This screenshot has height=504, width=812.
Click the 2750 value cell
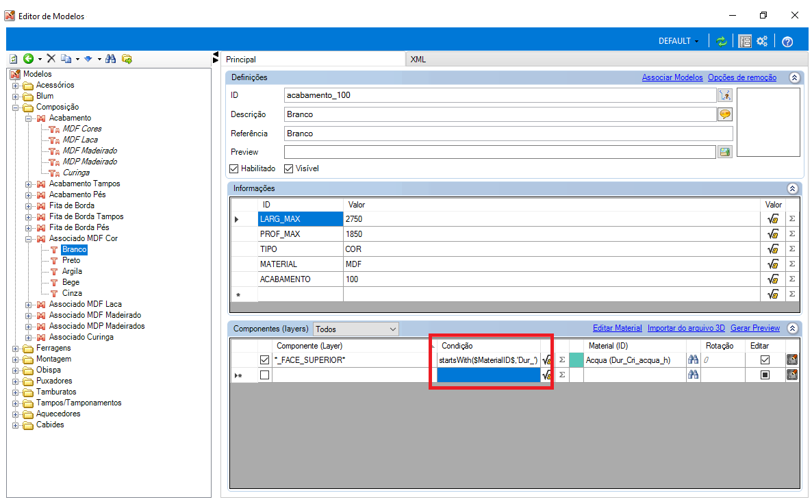tap(552, 219)
